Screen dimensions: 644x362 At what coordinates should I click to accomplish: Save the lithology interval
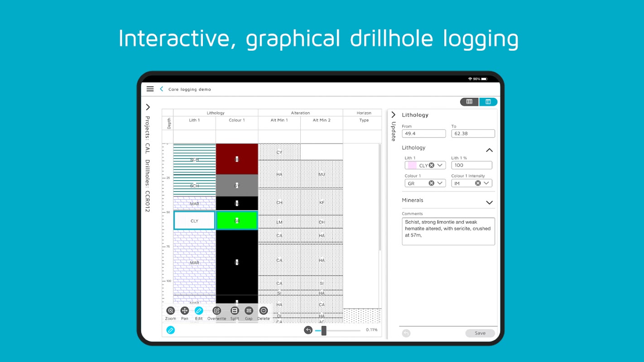[480, 333]
